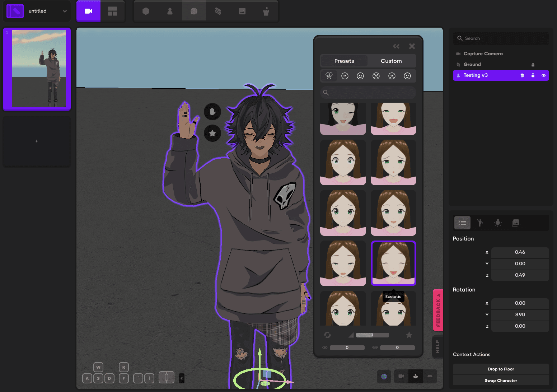
Task: Select the Presets tab
Action: click(343, 61)
